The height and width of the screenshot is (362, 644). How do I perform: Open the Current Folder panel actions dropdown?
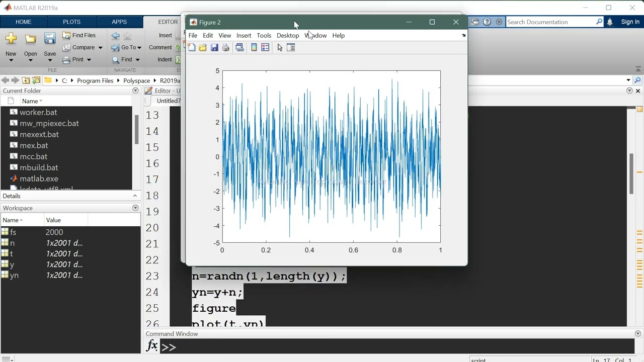pyautogui.click(x=135, y=90)
